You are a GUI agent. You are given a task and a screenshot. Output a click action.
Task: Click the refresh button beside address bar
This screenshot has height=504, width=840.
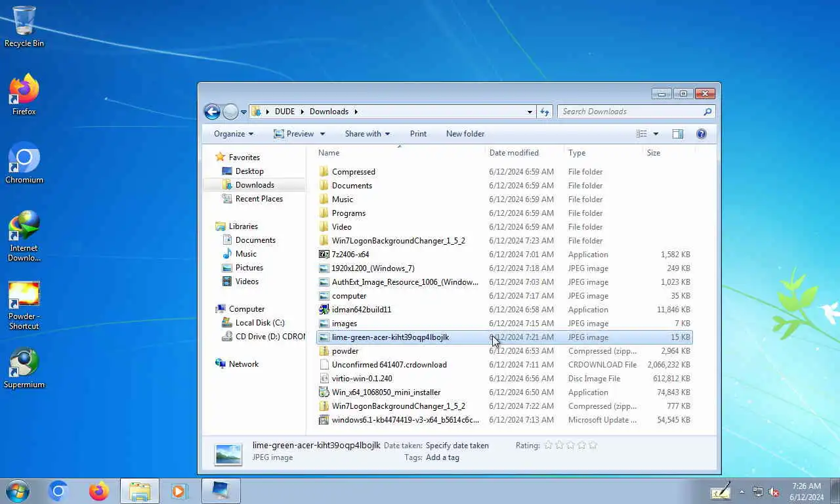pyautogui.click(x=545, y=112)
